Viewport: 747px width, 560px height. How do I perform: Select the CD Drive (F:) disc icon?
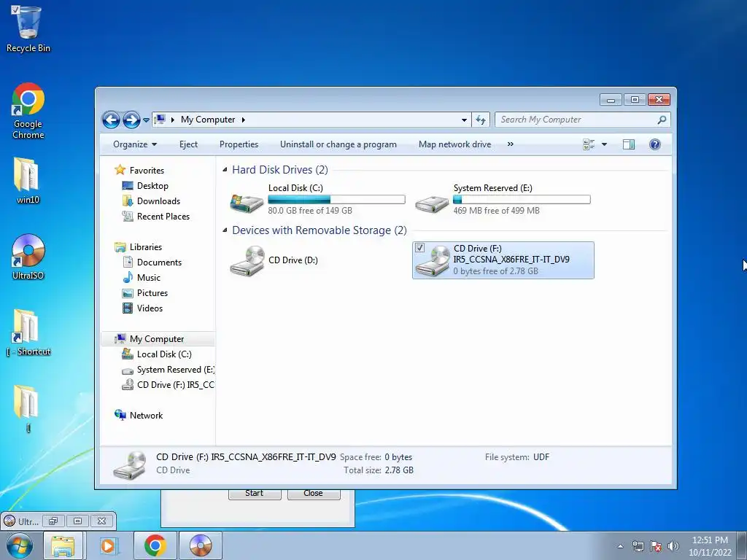pyautogui.click(x=432, y=260)
